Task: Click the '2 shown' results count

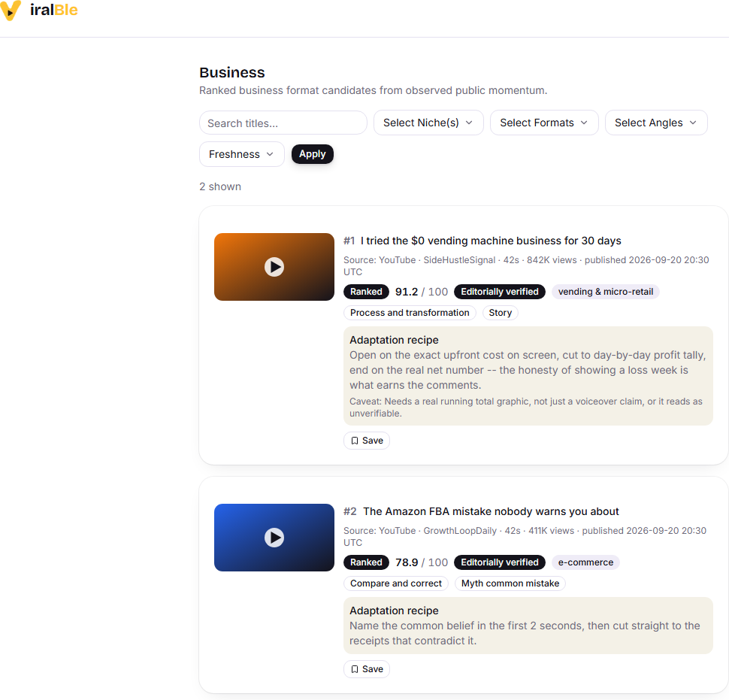Action: click(x=220, y=186)
